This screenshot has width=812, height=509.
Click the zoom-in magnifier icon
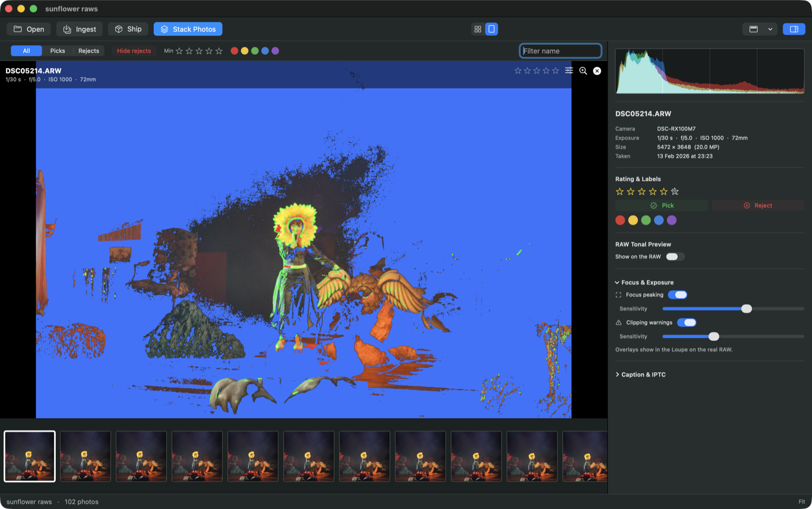(583, 71)
